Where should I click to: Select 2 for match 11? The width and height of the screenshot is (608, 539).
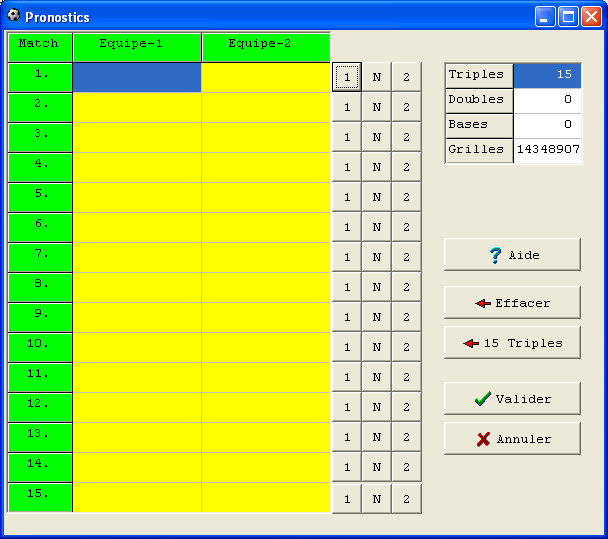406,377
